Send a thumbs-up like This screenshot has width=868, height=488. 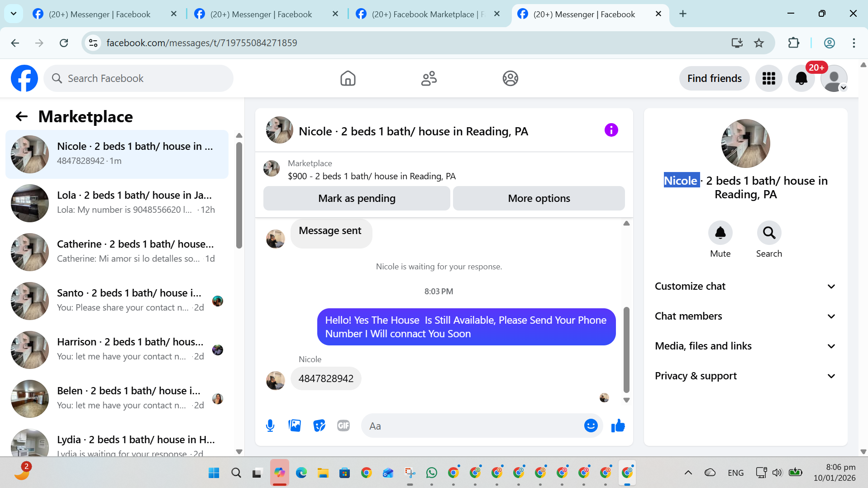coord(618,426)
